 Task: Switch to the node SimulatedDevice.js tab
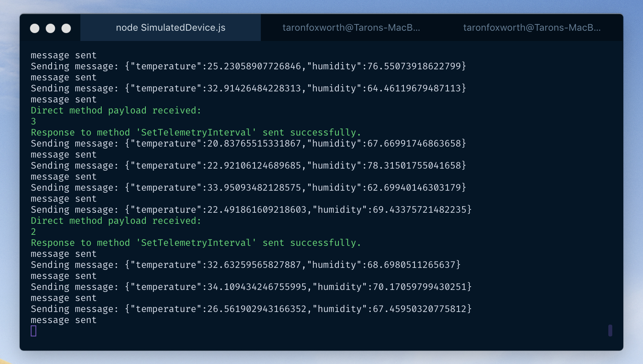[x=170, y=28]
